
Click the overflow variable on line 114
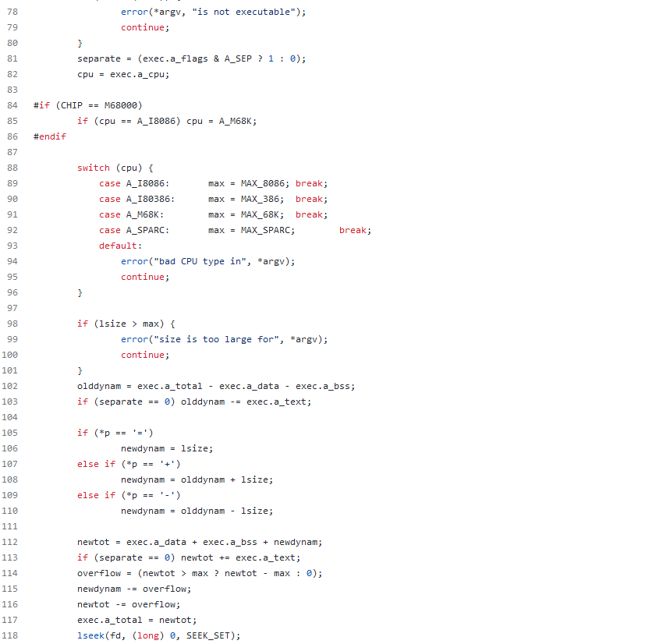click(x=99, y=573)
